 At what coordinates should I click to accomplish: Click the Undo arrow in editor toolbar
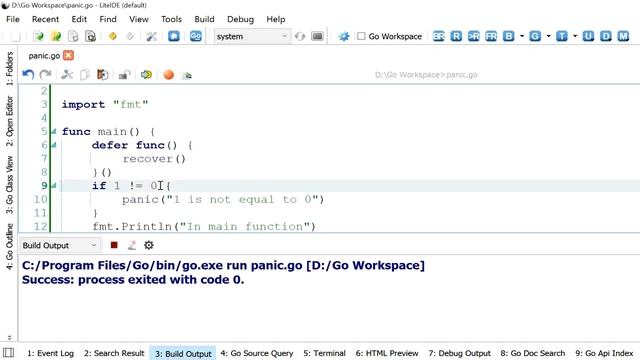tap(28, 75)
